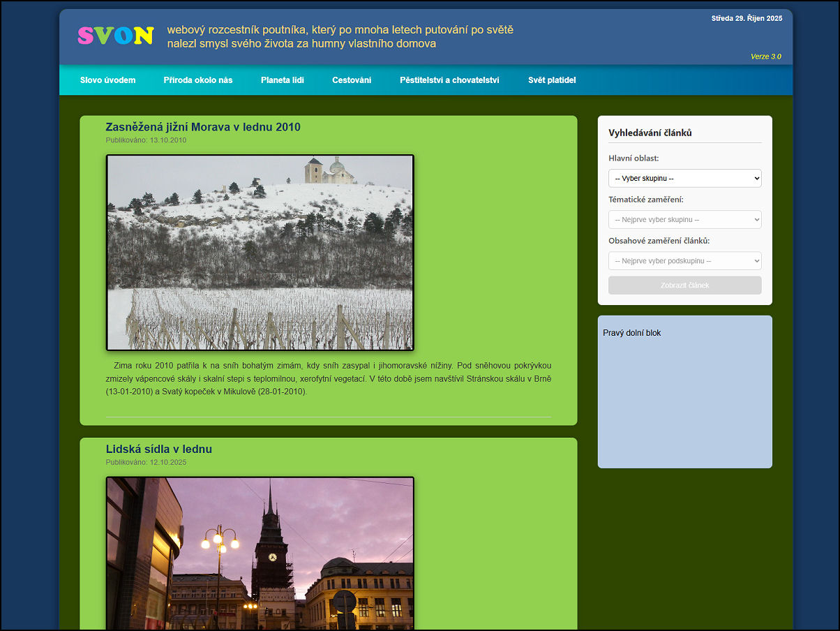This screenshot has height=631, width=840.
Task: Go to Planeta lidí section
Action: point(283,80)
